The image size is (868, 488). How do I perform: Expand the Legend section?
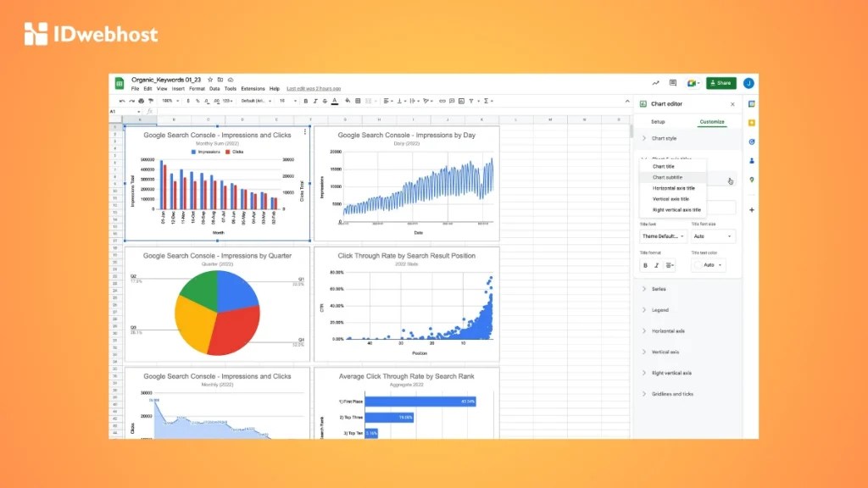click(x=687, y=310)
